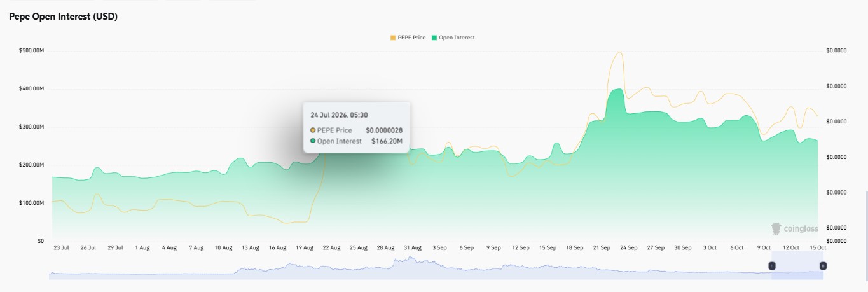This screenshot has height=292, width=868.
Task: Click the $200.00M y-axis label
Action: click(x=32, y=165)
